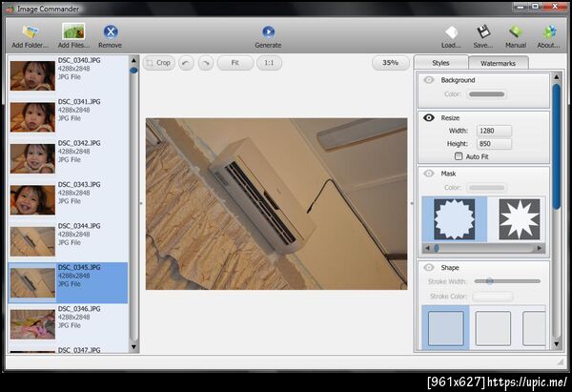Rotate image counter-clockwise
The image size is (572, 392).
tap(186, 63)
